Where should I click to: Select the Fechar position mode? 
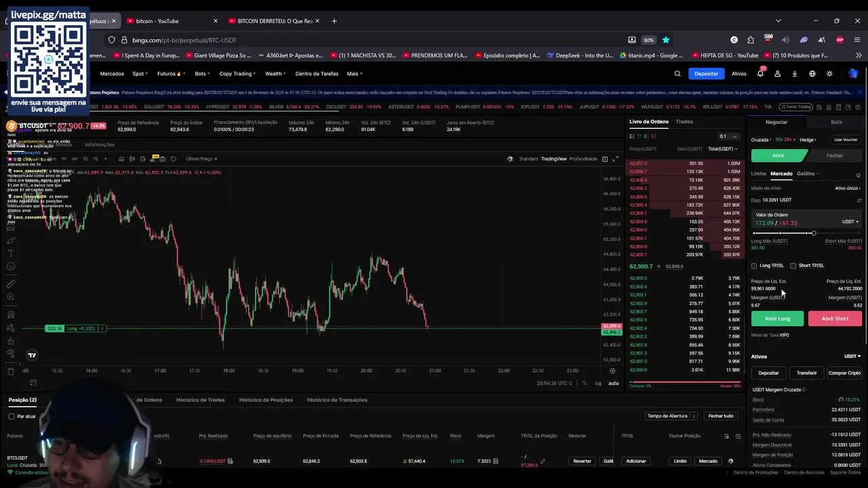pos(835,155)
